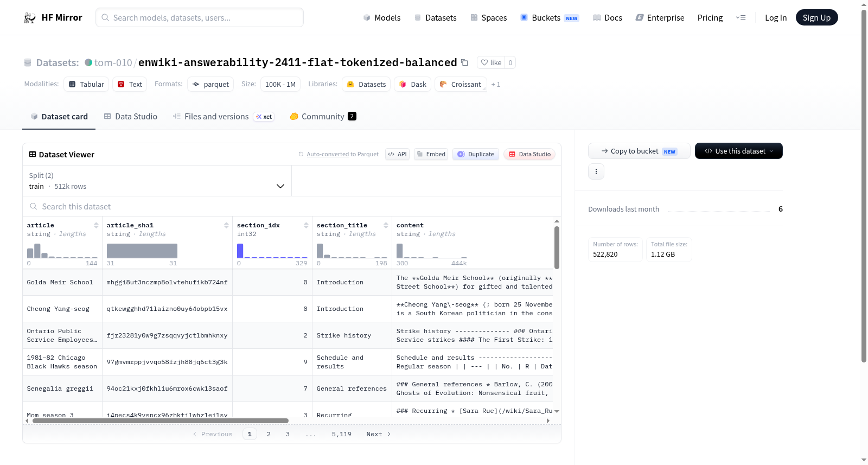868x465 pixels.
Task: Show more libraries with +1
Action: click(495, 84)
